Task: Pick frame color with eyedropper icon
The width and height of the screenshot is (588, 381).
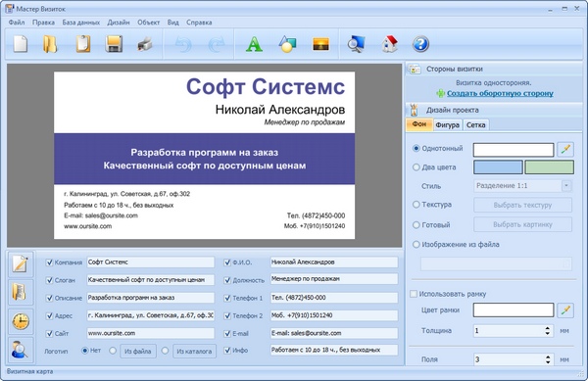Action: [x=565, y=310]
